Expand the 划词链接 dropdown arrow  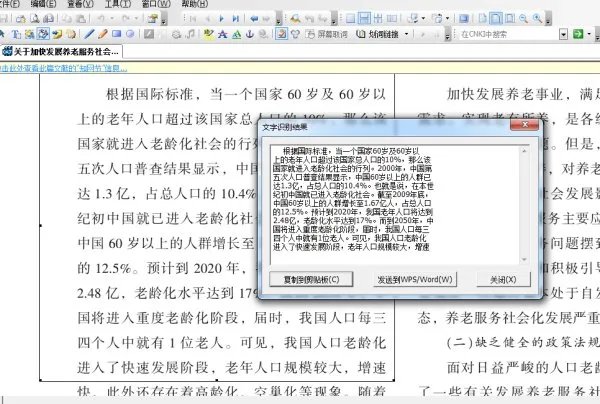[406, 34]
